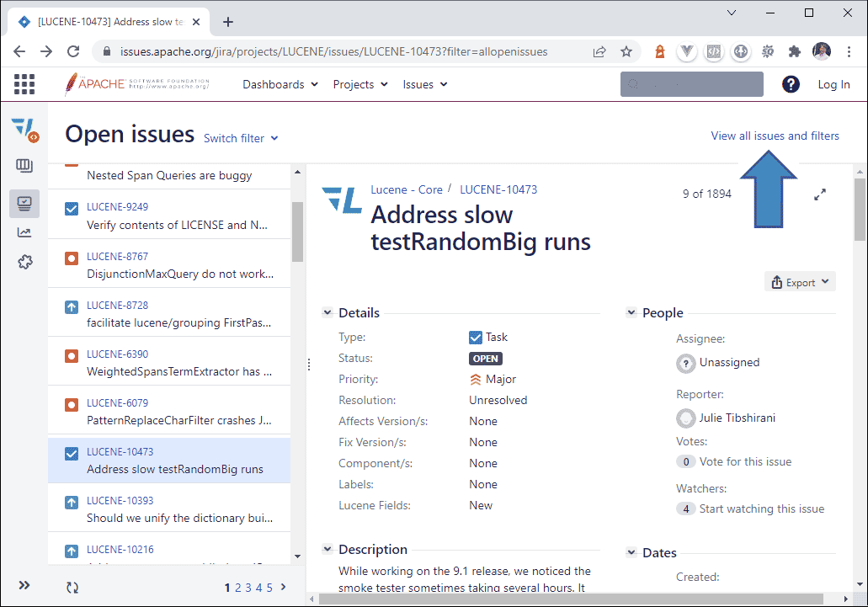Collapse the Details section
Image resolution: width=868 pixels, height=607 pixels.
[327, 313]
